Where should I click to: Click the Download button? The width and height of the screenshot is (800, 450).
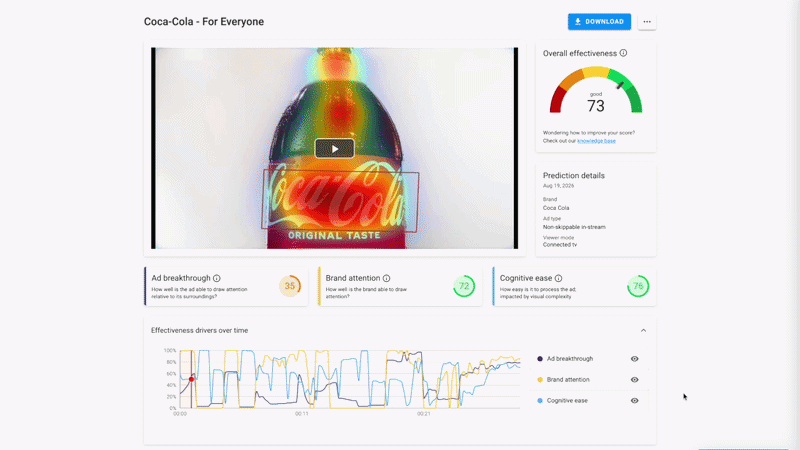599,21
